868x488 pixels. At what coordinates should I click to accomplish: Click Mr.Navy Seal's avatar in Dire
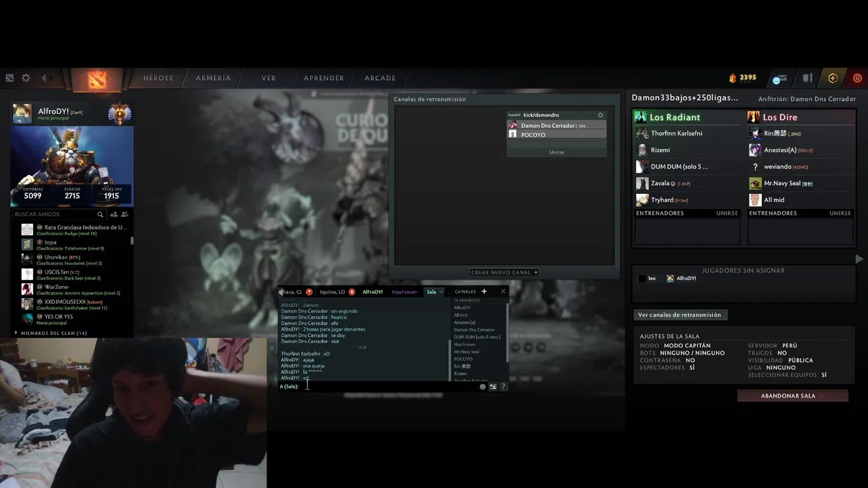(755, 183)
